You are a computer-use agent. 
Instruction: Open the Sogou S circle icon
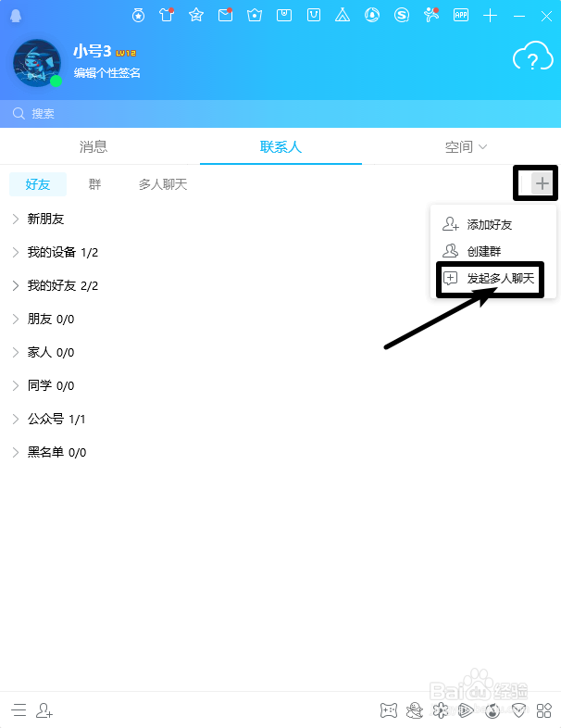(402, 16)
